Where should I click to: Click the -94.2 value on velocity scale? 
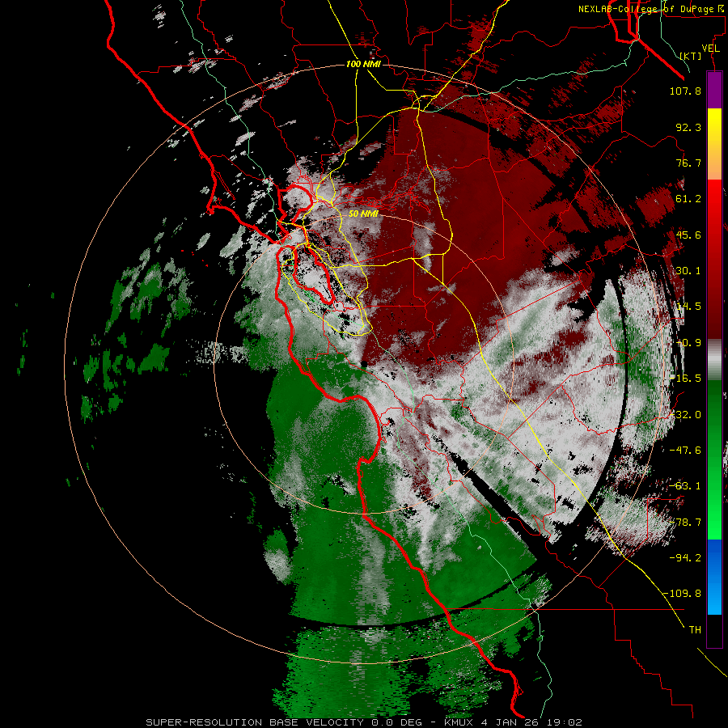click(685, 558)
